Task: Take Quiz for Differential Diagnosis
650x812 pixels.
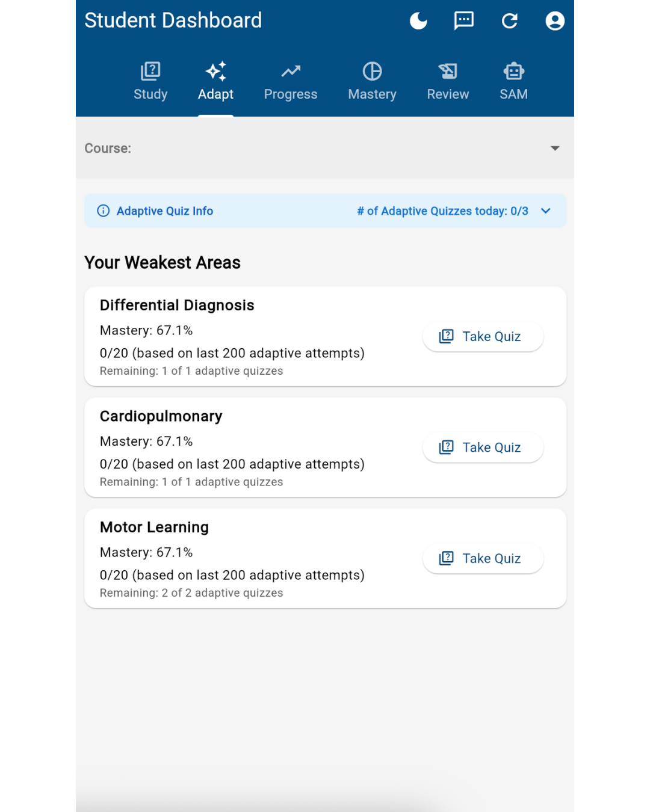Action: pos(483,337)
